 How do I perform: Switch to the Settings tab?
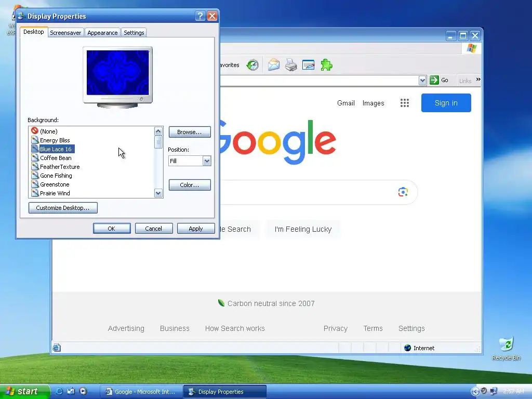click(x=134, y=33)
